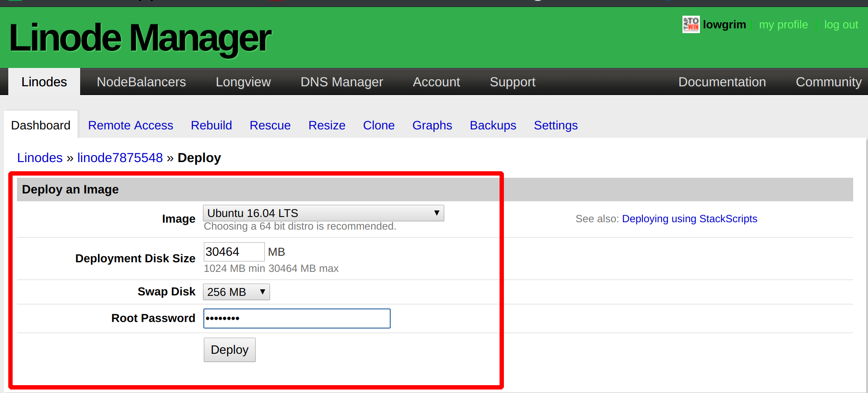868x393 pixels.
Task: Open the Image distro dropdown
Action: click(x=323, y=213)
